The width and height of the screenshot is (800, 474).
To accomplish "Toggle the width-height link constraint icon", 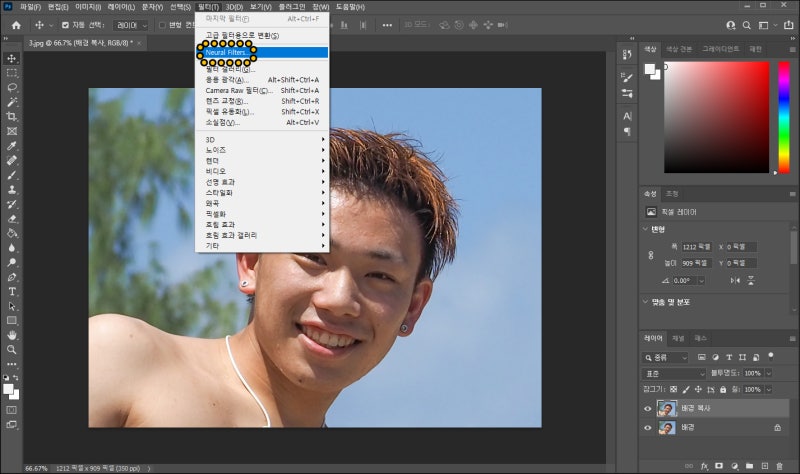I will [x=651, y=255].
